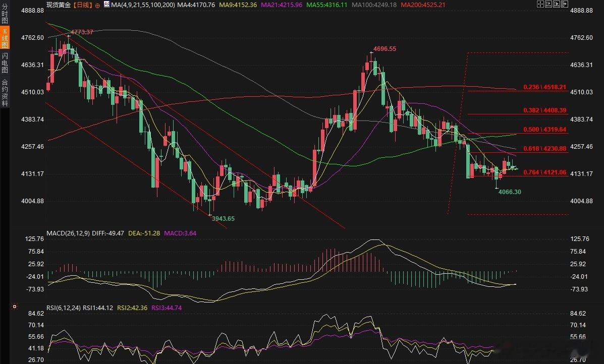604x364 pixels.
Task: Click the RSI(6,12,24) indicator label
Action: click(x=64, y=308)
